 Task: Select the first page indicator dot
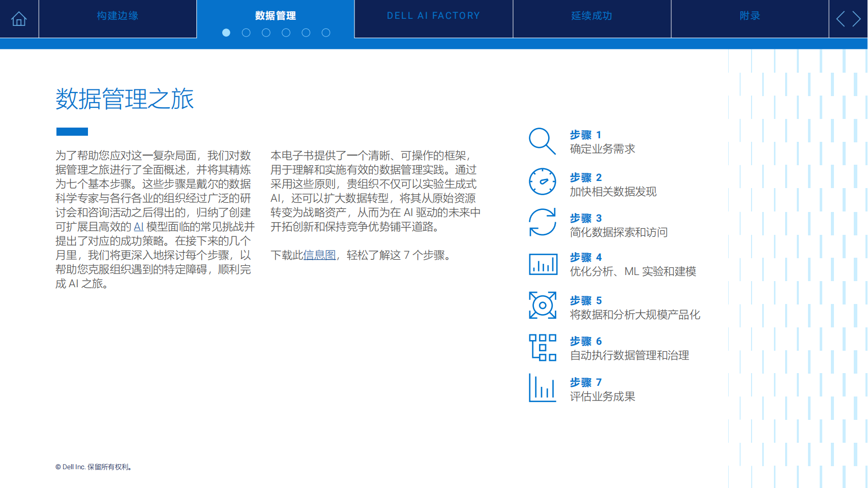(226, 33)
